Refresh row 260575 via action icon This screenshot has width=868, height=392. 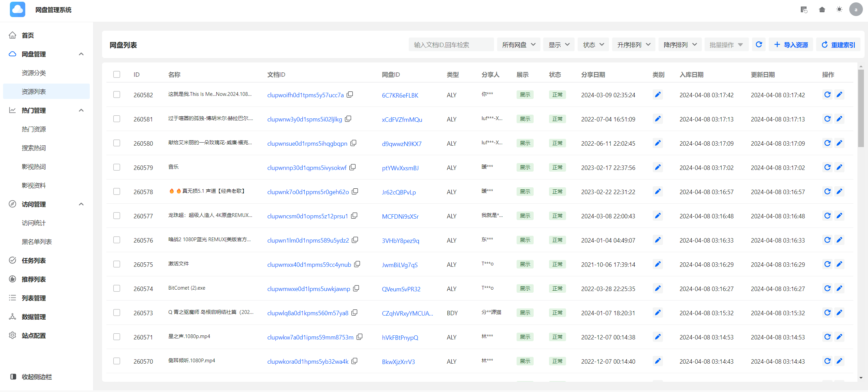[827, 264]
